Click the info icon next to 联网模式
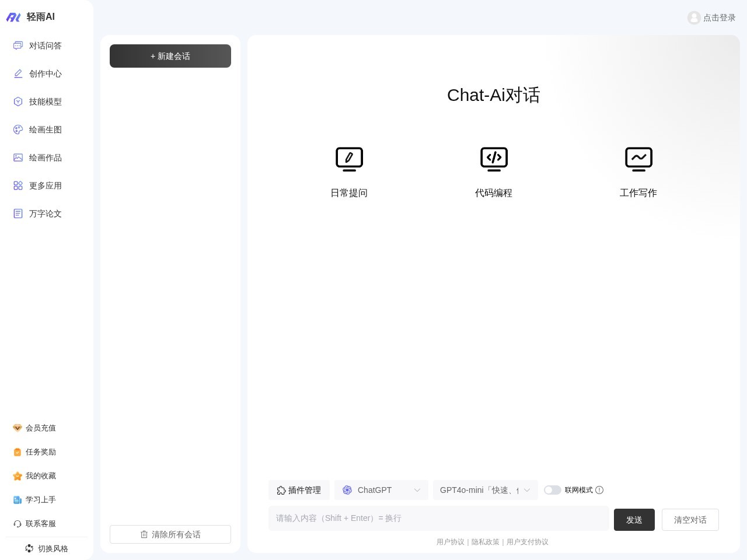Viewport: 747px width, 560px height. (x=599, y=490)
